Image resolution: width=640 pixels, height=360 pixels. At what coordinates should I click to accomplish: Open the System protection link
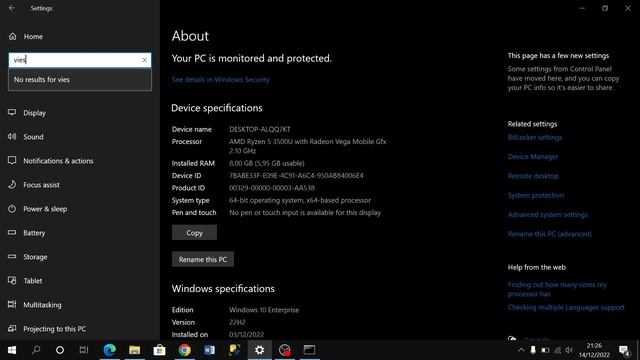536,196
